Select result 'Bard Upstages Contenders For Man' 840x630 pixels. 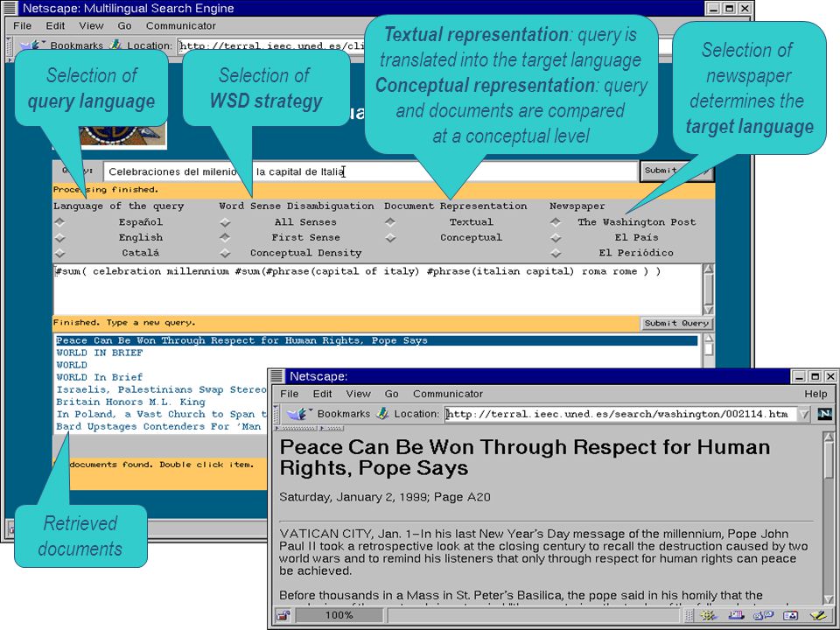click(158, 426)
